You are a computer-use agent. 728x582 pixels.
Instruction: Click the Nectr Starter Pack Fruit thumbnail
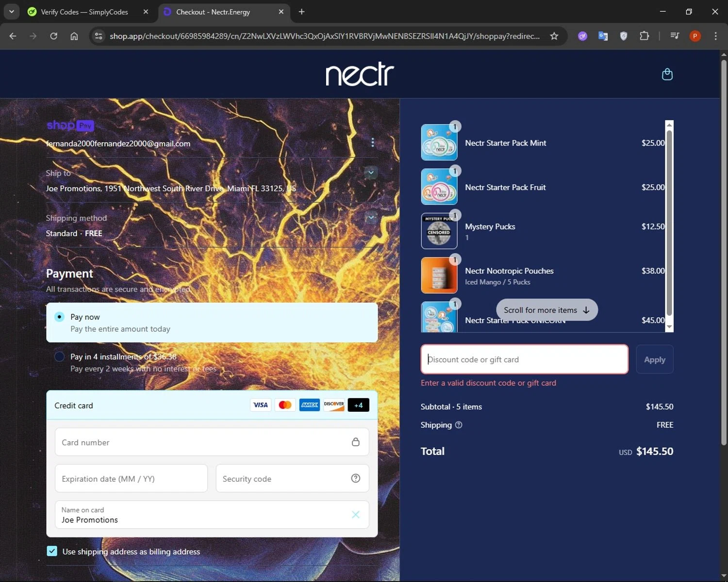(x=439, y=187)
